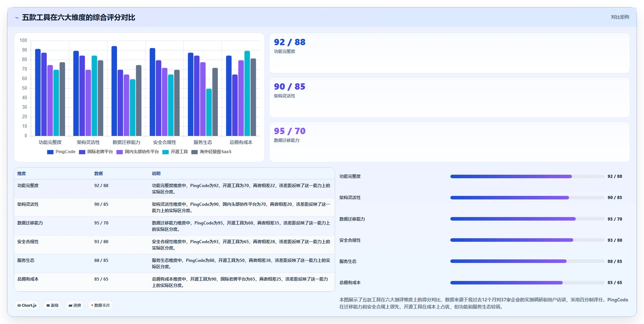Click the 架构灵活性 progress bar
This screenshot has height=324, width=644.
click(527, 198)
